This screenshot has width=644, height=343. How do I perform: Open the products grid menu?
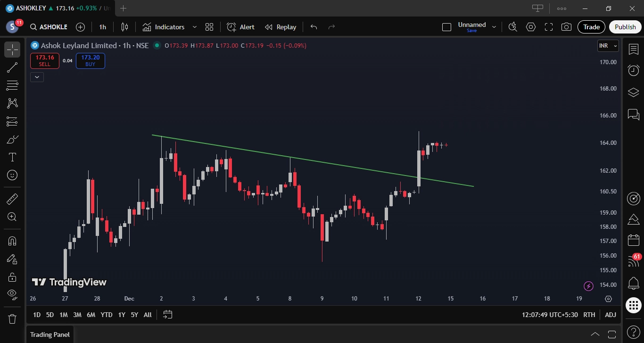tap(634, 305)
